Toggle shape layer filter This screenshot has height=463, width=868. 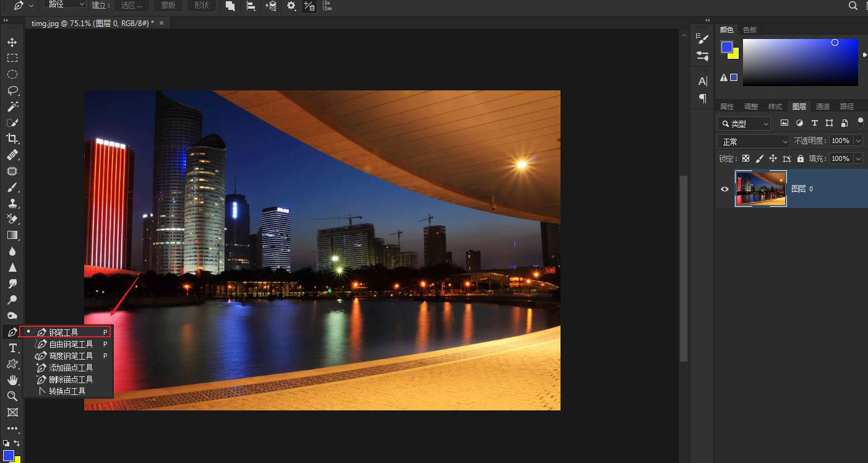pyautogui.click(x=829, y=123)
